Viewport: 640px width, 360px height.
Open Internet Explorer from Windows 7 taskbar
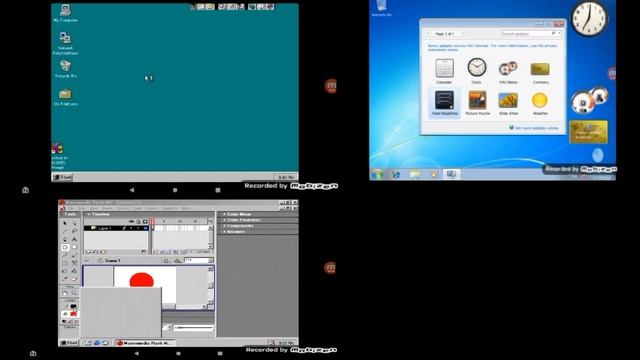coord(396,175)
